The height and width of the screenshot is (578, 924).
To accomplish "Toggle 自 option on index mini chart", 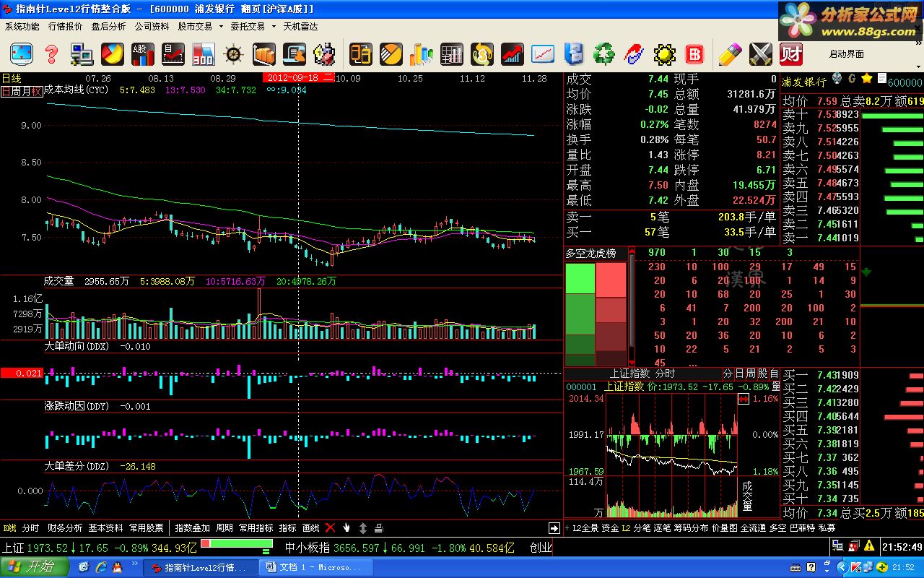I will coord(774,374).
